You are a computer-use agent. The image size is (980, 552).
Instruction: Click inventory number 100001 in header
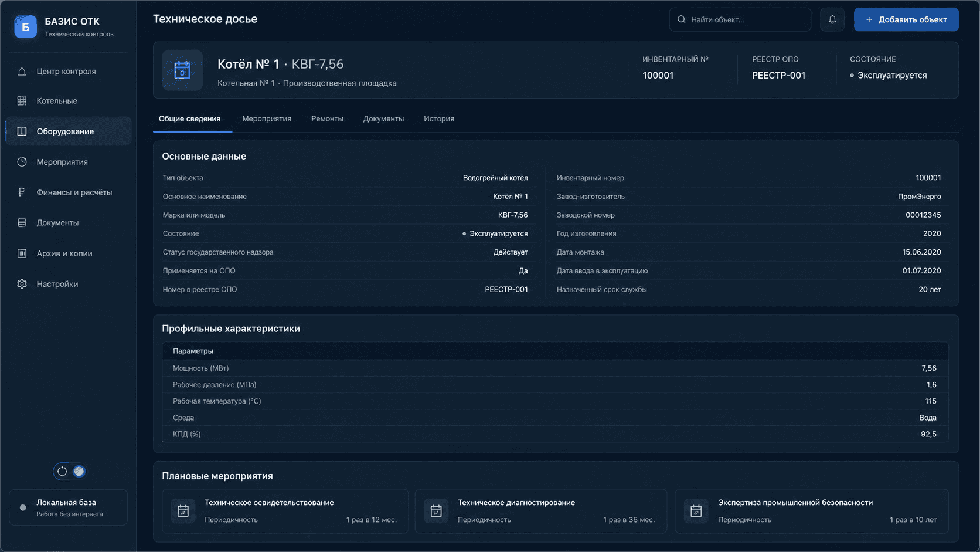[658, 75]
